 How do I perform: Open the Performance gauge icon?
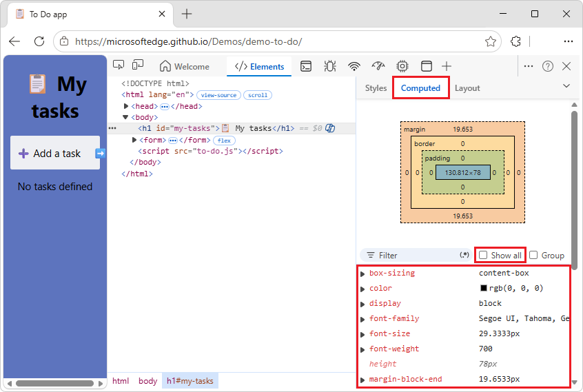378,66
